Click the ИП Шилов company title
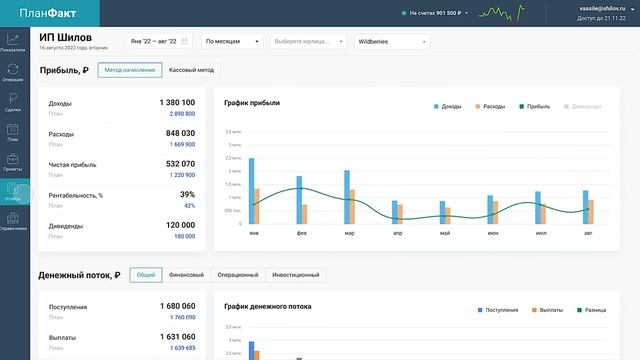Screen dimensions: 640x360 66,38
